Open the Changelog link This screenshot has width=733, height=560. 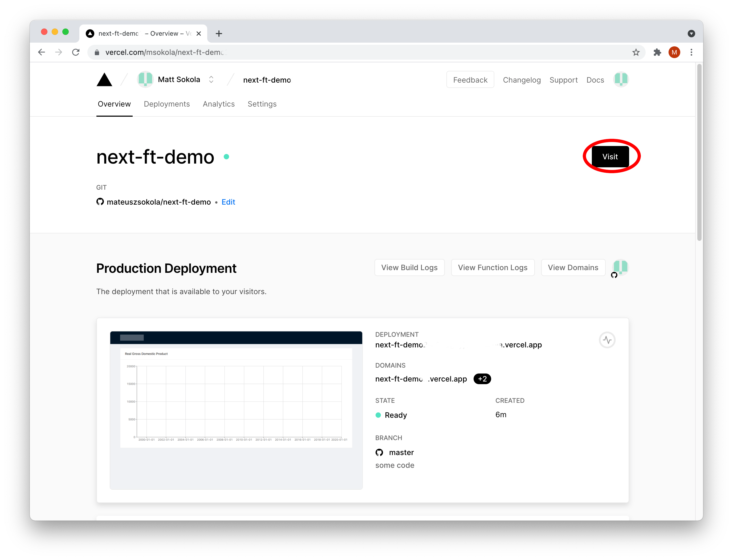[x=522, y=80]
